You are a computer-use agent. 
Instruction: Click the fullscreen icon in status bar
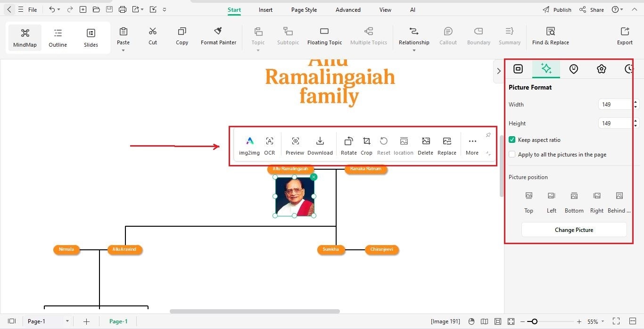(616, 321)
